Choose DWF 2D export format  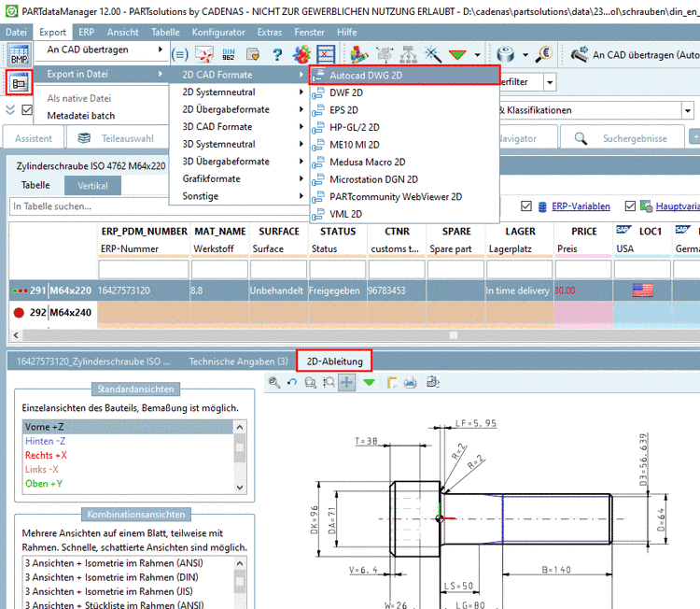(x=404, y=92)
